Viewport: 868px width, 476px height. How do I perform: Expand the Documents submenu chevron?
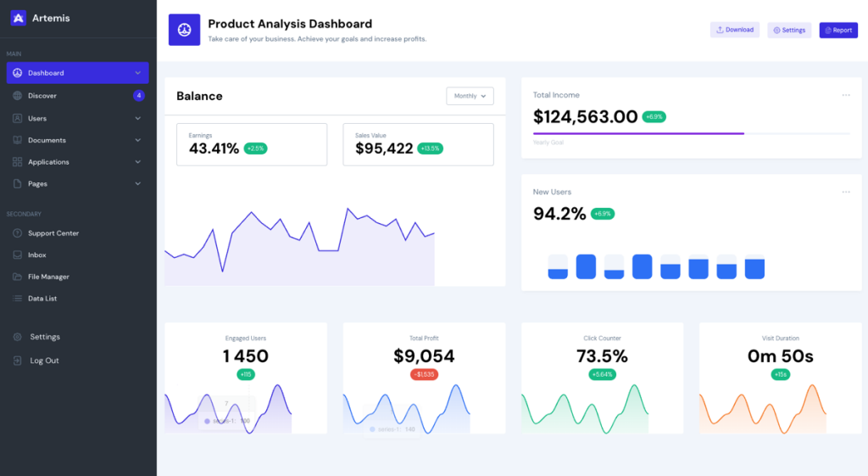point(138,140)
